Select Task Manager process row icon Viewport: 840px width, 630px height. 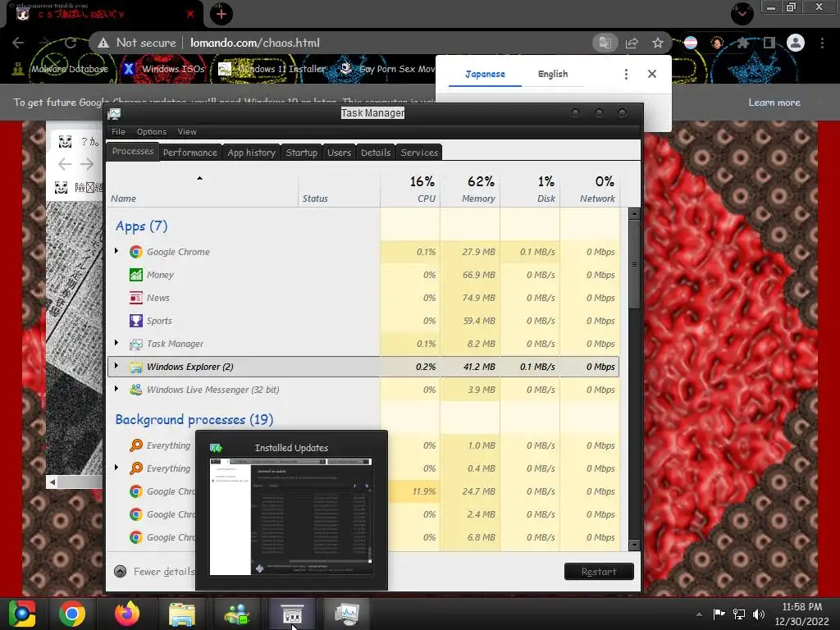[x=136, y=344]
